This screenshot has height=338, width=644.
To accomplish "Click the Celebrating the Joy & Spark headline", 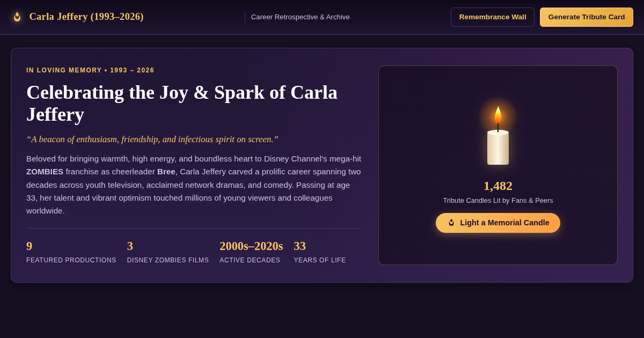I will pyautogui.click(x=182, y=103).
